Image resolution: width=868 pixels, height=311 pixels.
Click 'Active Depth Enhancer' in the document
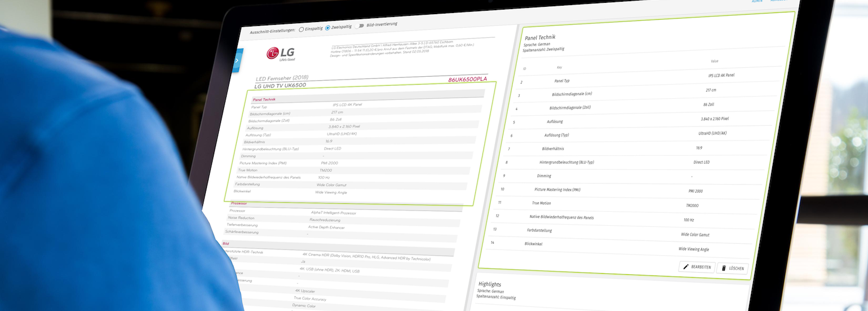click(326, 227)
